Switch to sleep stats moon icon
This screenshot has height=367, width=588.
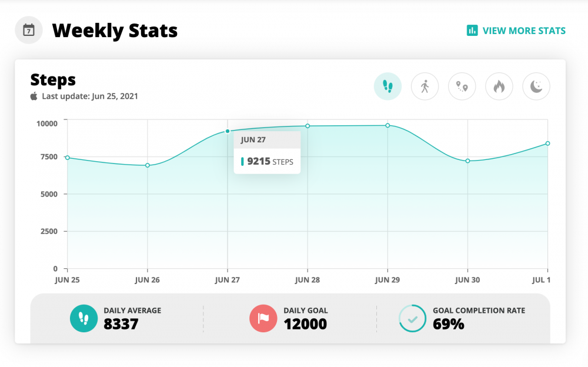[536, 87]
